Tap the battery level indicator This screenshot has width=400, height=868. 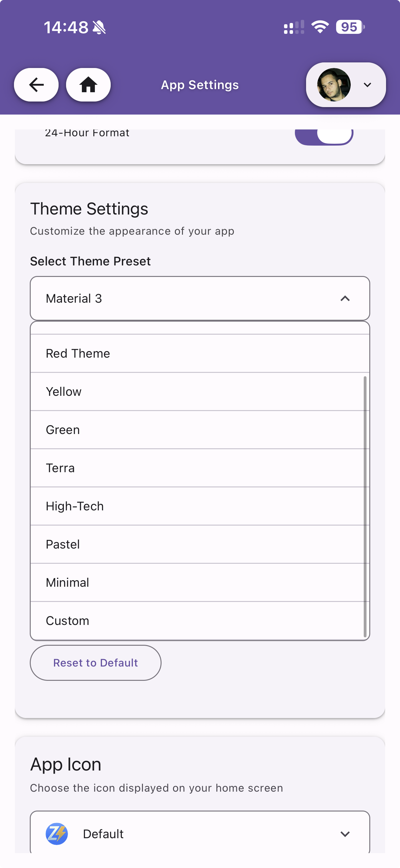click(x=350, y=27)
